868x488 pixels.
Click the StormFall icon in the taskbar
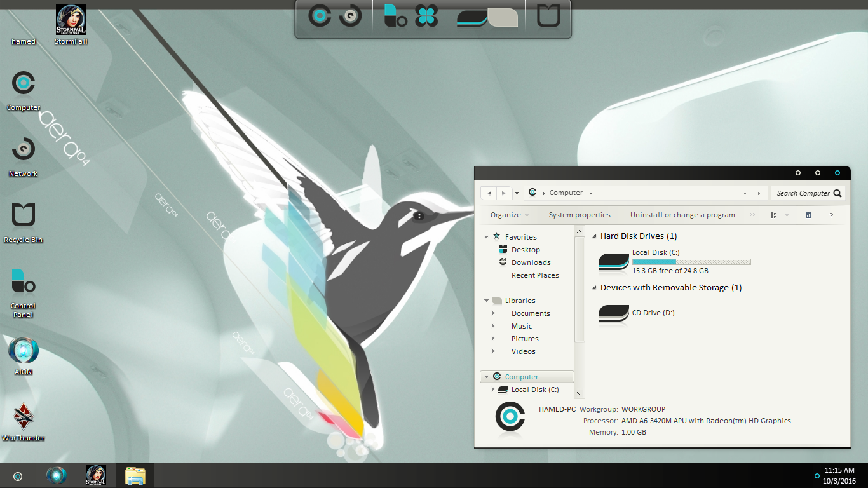point(96,476)
